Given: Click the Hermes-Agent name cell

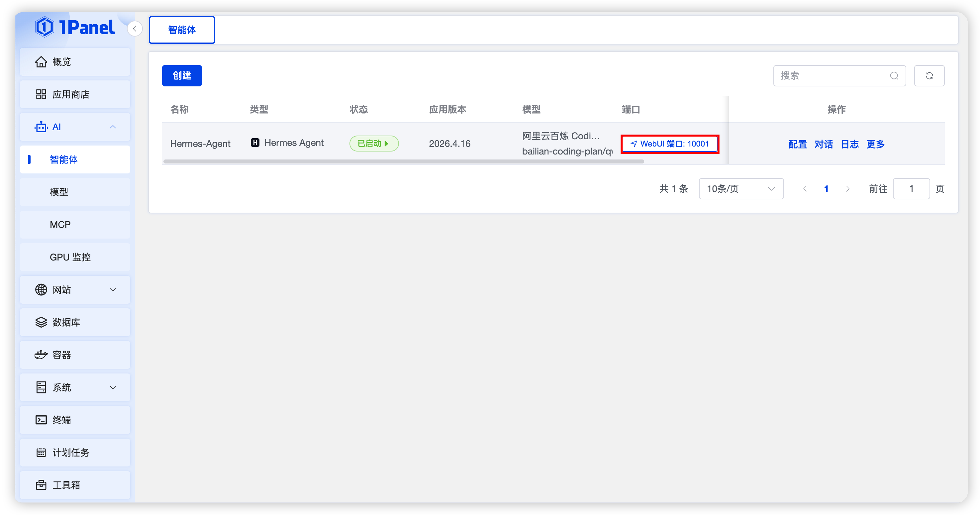Looking at the screenshot, I should pos(200,144).
